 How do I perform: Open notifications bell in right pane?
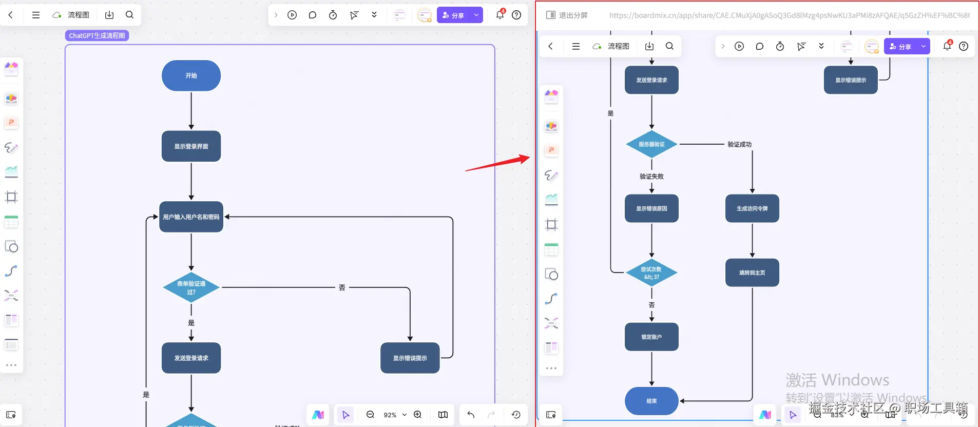click(x=947, y=46)
